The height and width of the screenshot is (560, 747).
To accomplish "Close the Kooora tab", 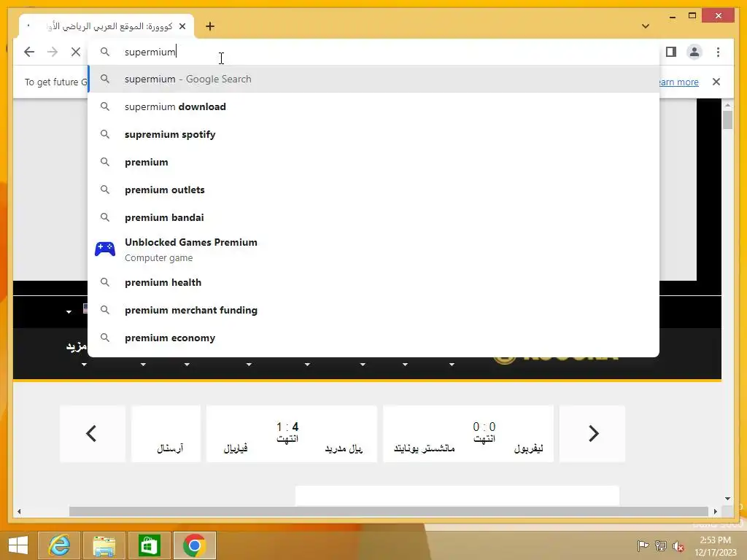I will pyautogui.click(x=182, y=26).
